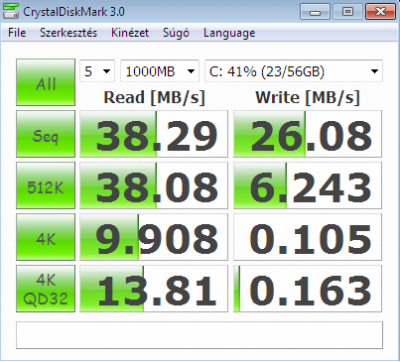
Task: Click the CrystalDiskMark title bar icon
Action: click(x=10, y=12)
